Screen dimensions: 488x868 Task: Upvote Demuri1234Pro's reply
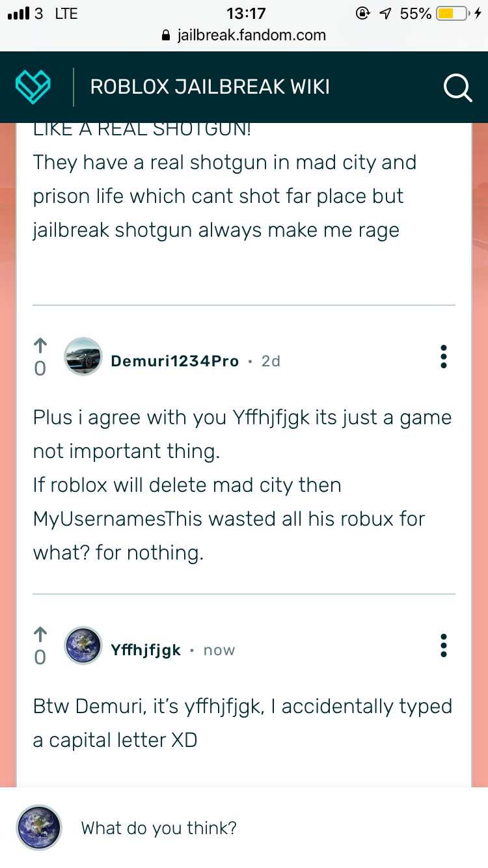40,345
